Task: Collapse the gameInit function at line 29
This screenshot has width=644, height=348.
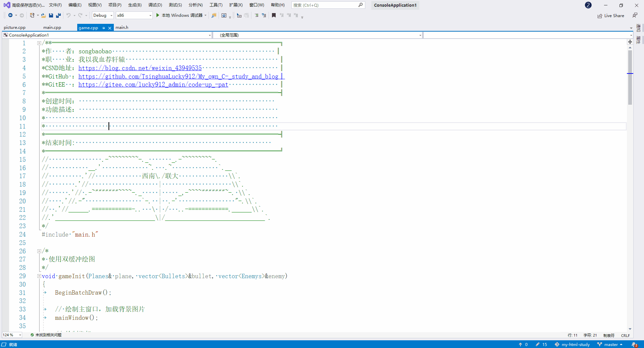Action: click(39, 276)
